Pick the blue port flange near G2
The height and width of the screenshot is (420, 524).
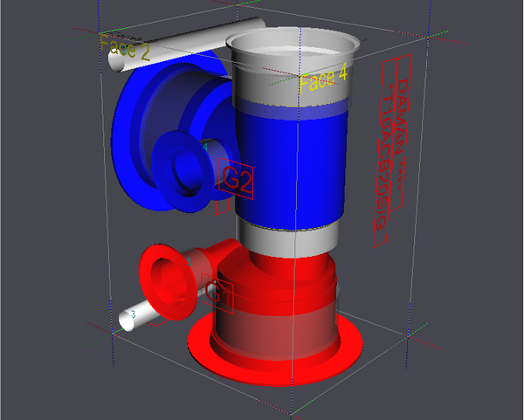[183, 171]
